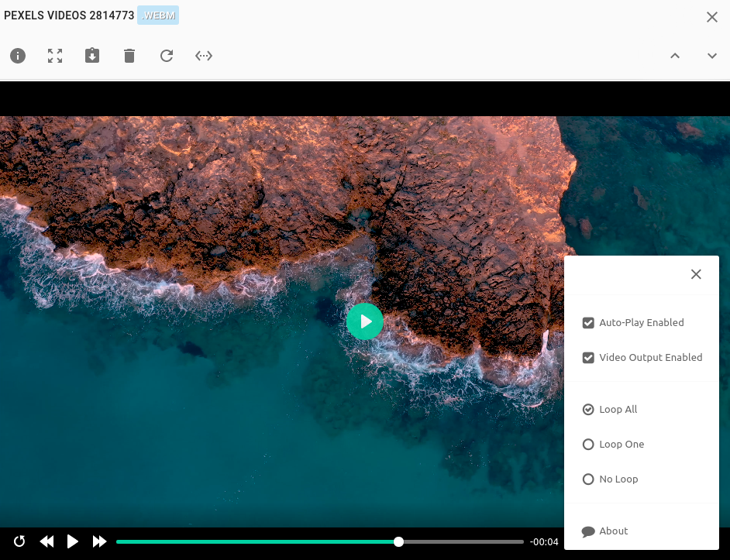Rewind the video with double-left arrows
Viewport: 730px width, 560px height.
[46, 541]
